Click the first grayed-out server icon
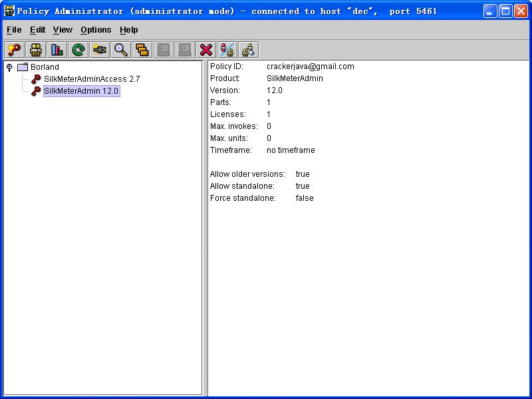 164,50
